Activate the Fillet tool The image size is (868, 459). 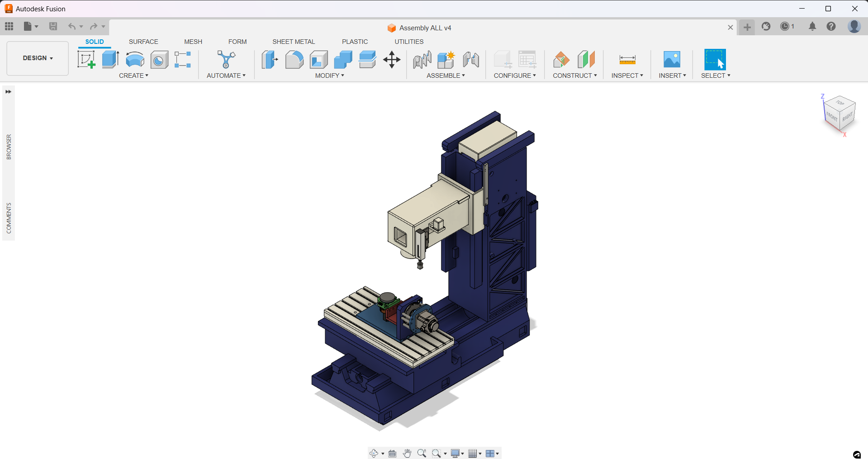click(294, 59)
